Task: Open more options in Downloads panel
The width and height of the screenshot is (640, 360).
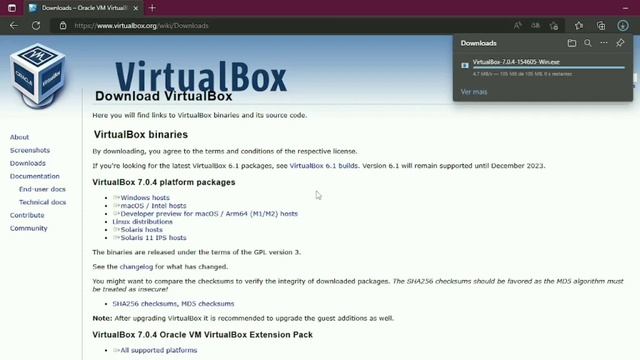Action: point(604,43)
